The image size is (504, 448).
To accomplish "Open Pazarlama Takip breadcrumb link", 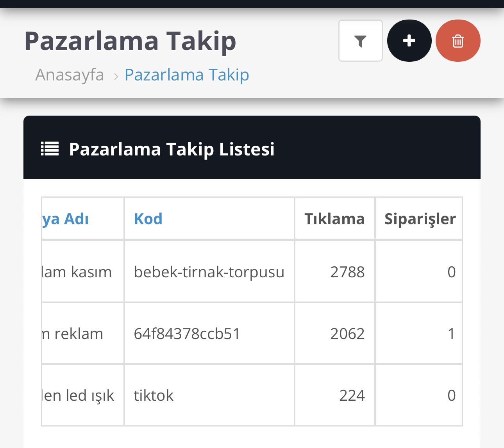I will pos(187,75).
